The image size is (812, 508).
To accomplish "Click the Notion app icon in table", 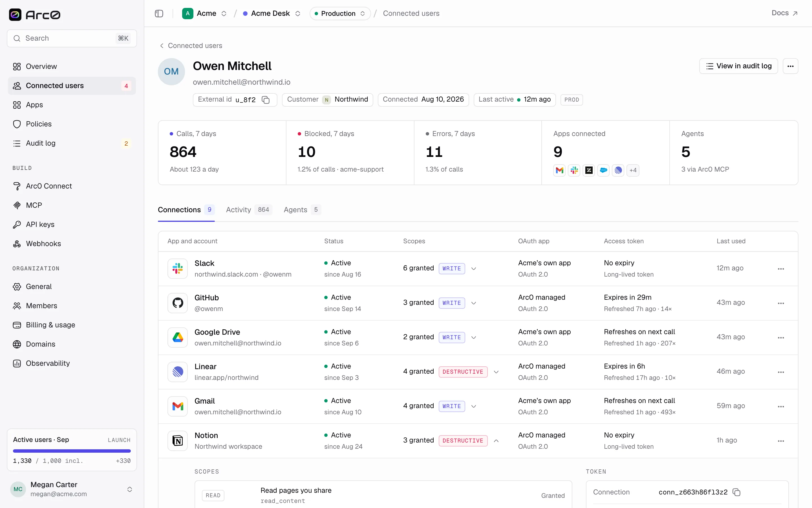I will coord(178,441).
